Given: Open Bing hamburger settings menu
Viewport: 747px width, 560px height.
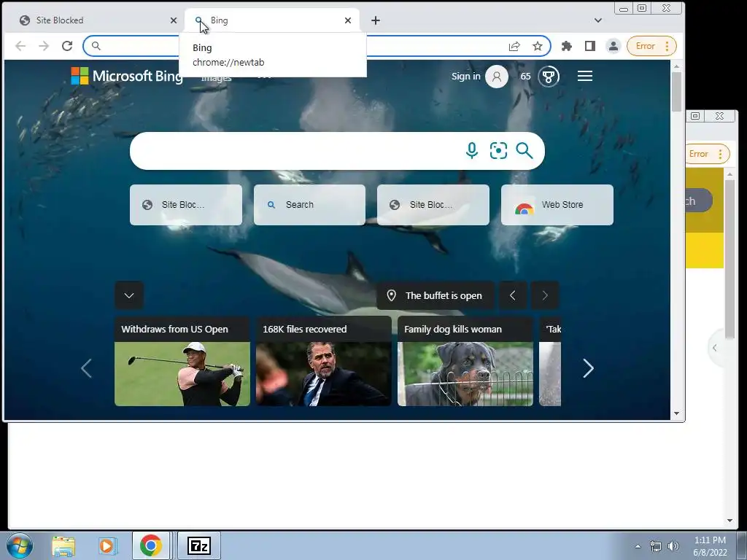Looking at the screenshot, I should (585, 76).
